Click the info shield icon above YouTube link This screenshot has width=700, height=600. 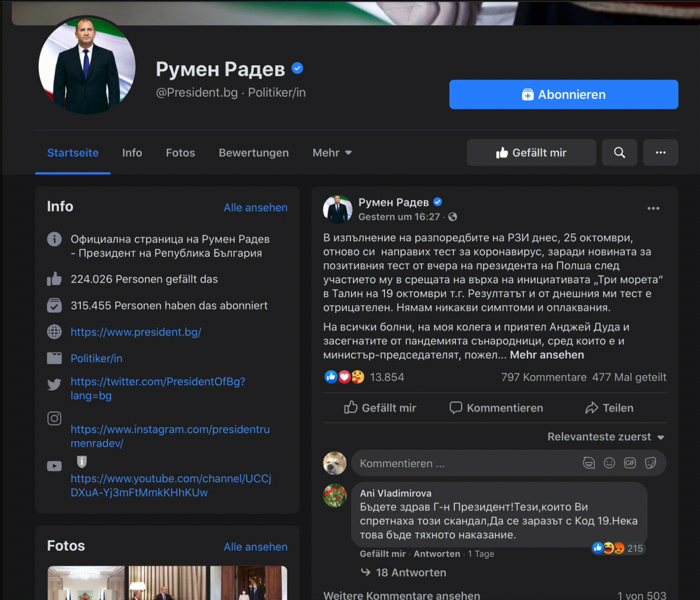click(82, 462)
